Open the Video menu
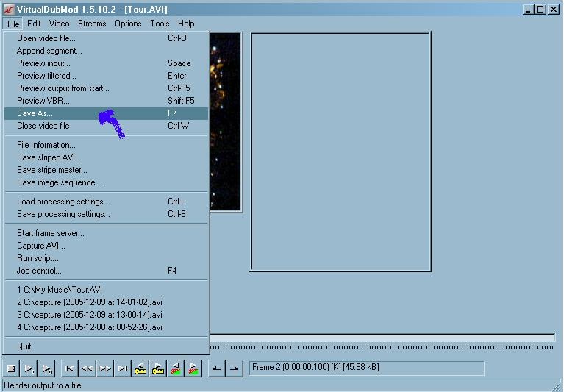Screen dimensions: 564x392 click(60, 24)
